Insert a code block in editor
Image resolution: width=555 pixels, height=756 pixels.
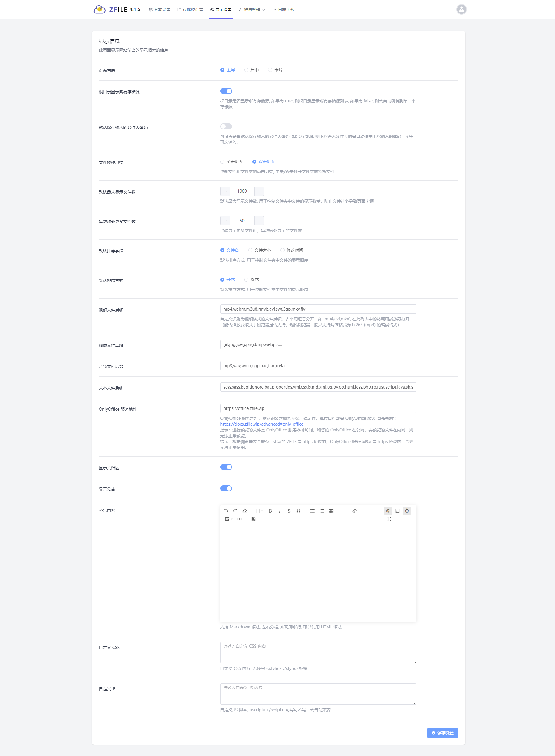pyautogui.click(x=239, y=519)
